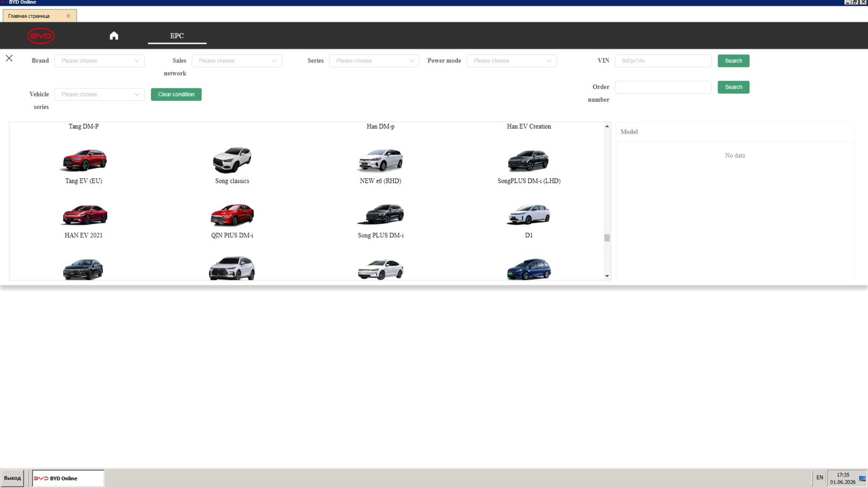Viewport: 868px width, 488px height.
Task: Click the BYD Online taskbar item
Action: pyautogui.click(x=68, y=478)
